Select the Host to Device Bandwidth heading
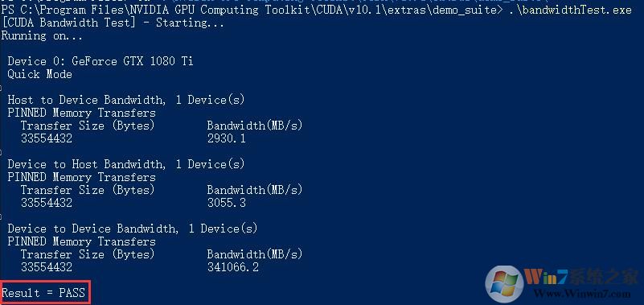The image size is (644, 305). pyautogui.click(x=126, y=100)
